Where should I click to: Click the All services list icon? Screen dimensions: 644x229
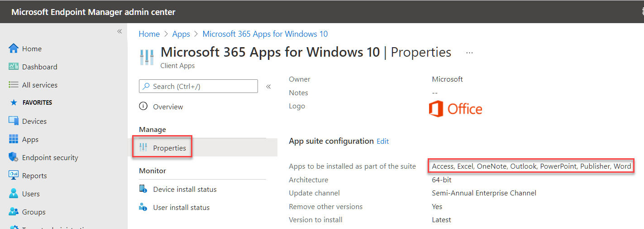point(14,85)
